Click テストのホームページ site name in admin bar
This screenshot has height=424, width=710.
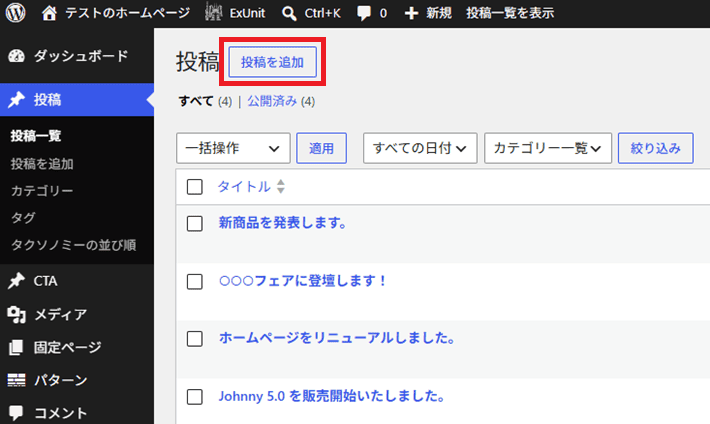128,13
